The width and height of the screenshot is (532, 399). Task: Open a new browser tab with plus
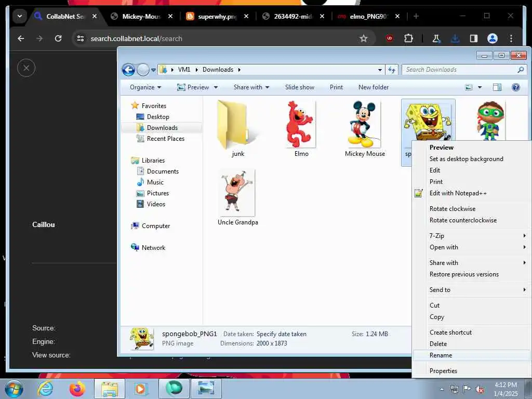pyautogui.click(x=416, y=16)
